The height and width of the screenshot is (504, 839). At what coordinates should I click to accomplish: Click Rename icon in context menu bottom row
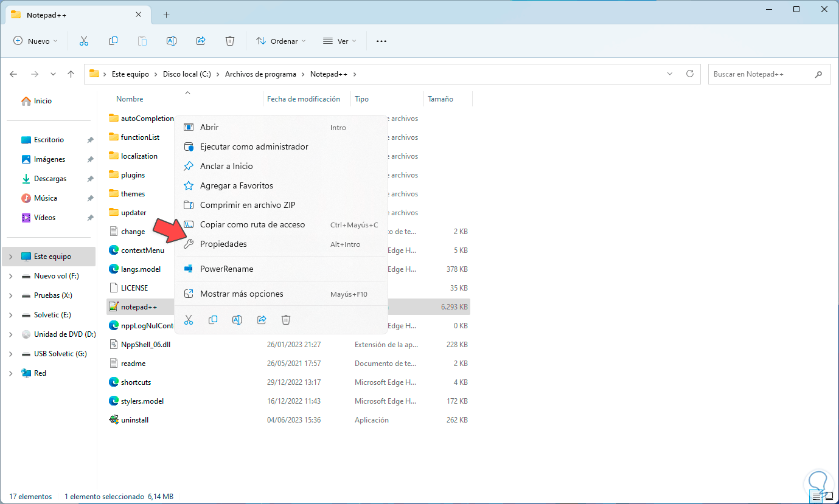237,320
